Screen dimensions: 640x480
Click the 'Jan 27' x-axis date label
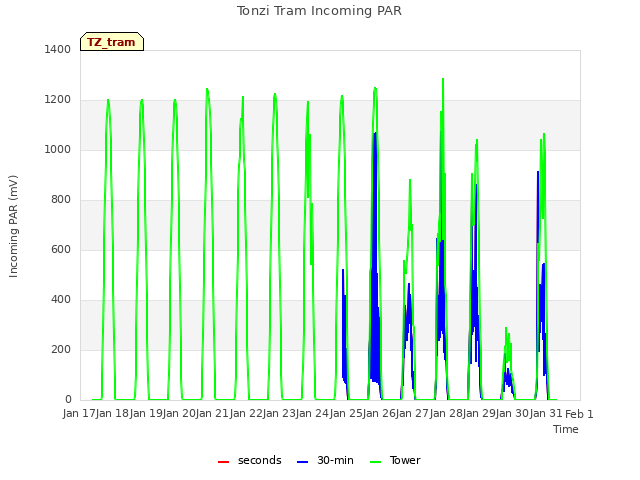[x=413, y=414]
